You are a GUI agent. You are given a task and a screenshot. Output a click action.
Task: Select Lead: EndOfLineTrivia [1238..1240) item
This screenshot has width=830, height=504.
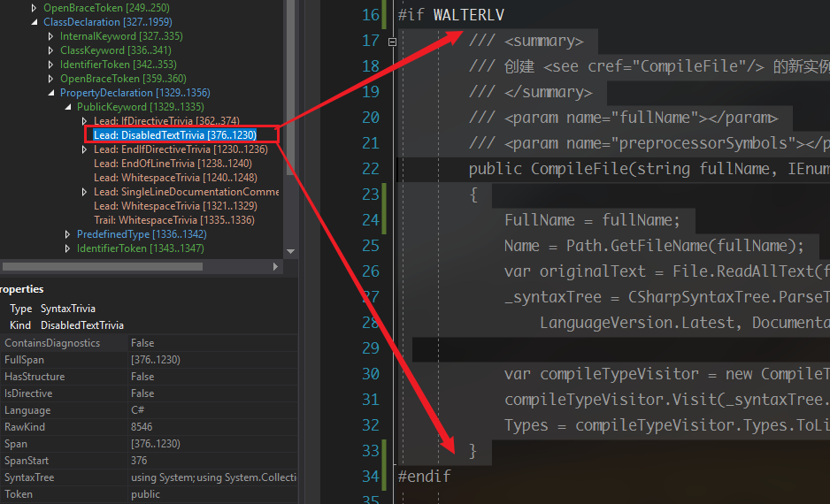[x=173, y=164]
